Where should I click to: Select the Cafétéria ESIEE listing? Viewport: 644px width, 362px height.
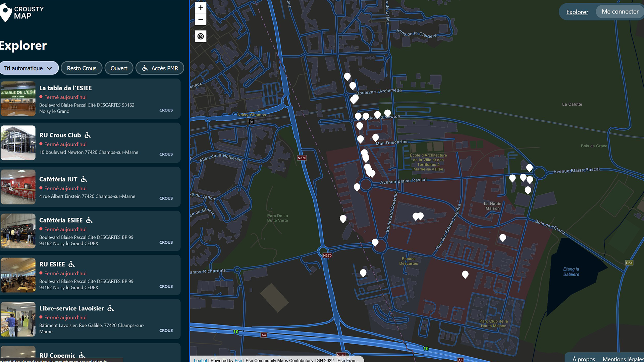click(90, 231)
